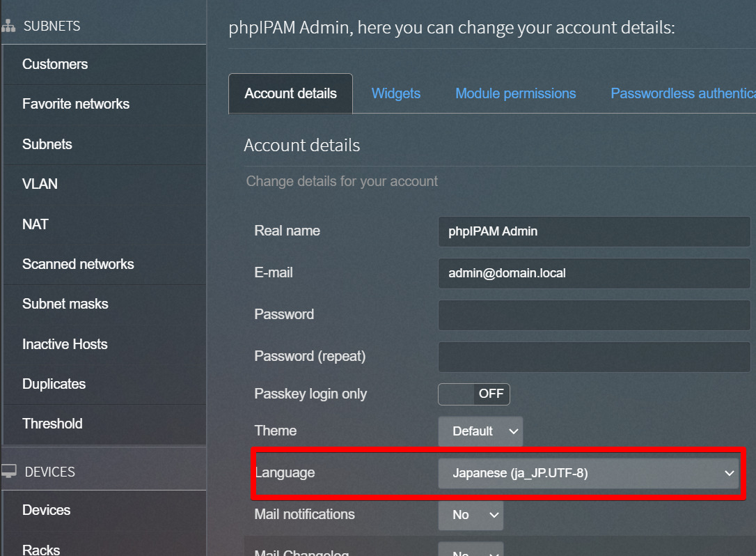The height and width of the screenshot is (556, 756).
Task: Open VLAN in the sidebar
Action: (104, 184)
